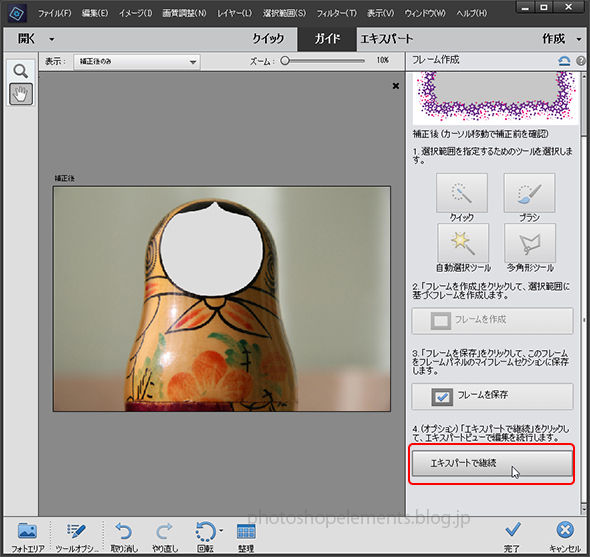
Task: Choose the クイック quick selection tool
Action: [462, 193]
